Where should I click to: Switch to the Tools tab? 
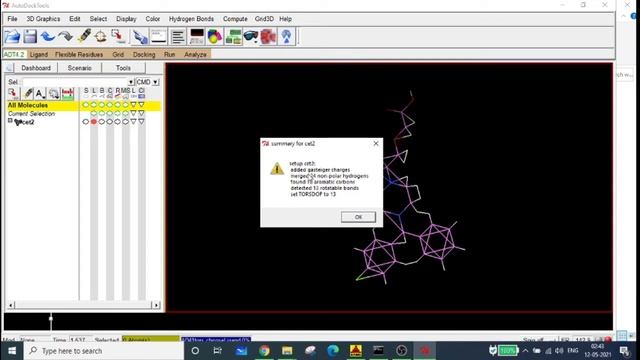click(x=123, y=68)
